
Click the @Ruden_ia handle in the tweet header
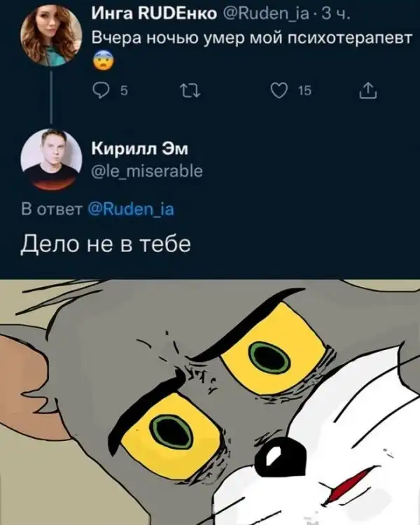(x=265, y=15)
